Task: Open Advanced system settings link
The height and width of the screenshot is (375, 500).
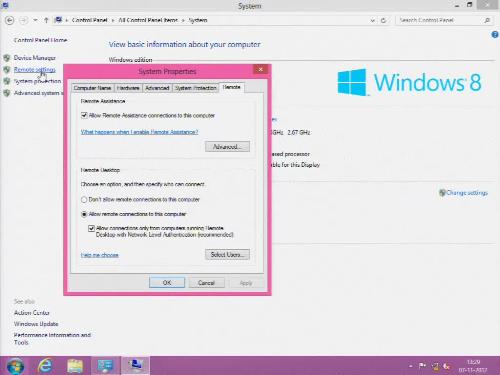Action: [38, 93]
